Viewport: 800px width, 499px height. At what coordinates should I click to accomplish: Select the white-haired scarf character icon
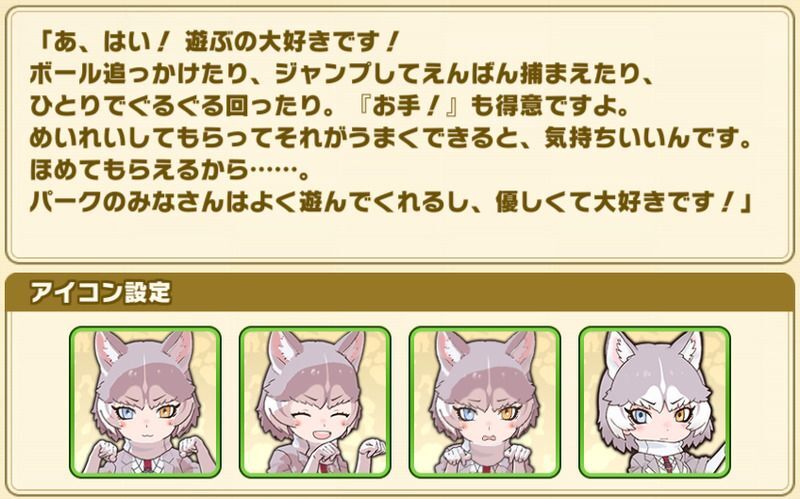coord(655,402)
